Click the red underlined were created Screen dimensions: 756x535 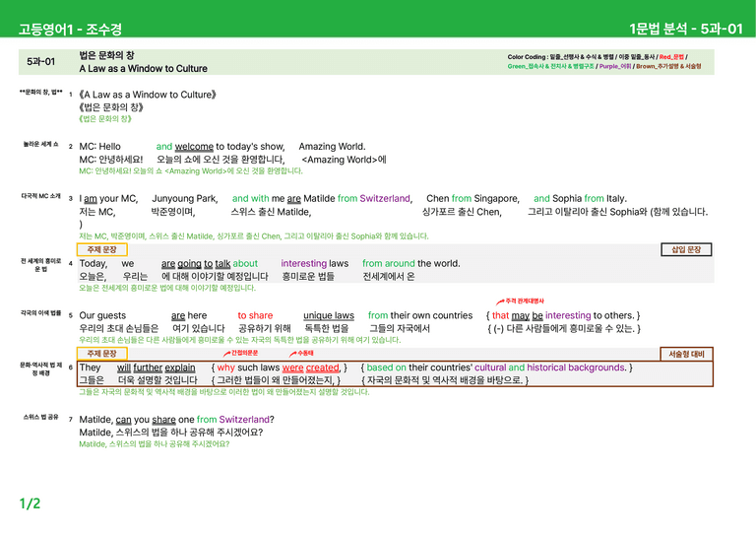tap(310, 368)
